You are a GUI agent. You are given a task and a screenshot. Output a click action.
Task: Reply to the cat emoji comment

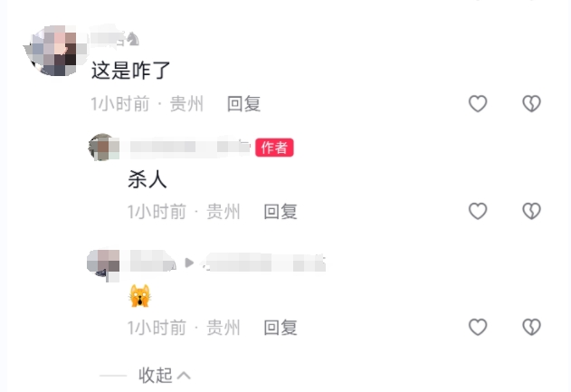coord(281,328)
